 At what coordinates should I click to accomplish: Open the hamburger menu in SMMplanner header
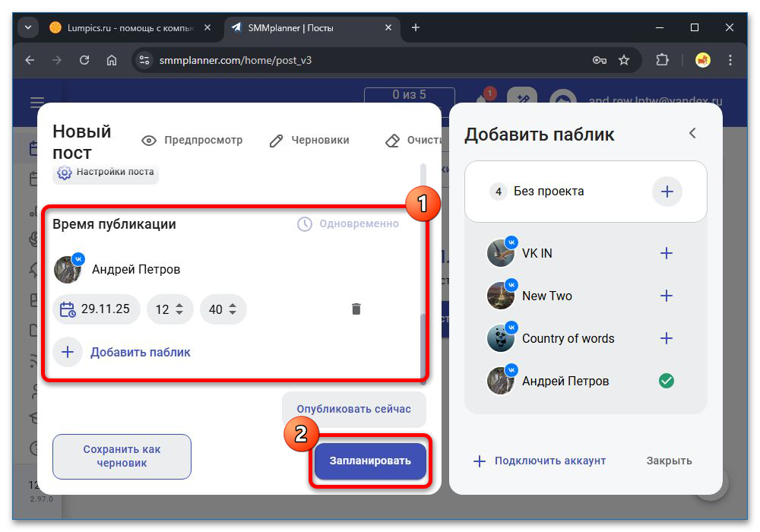36,102
